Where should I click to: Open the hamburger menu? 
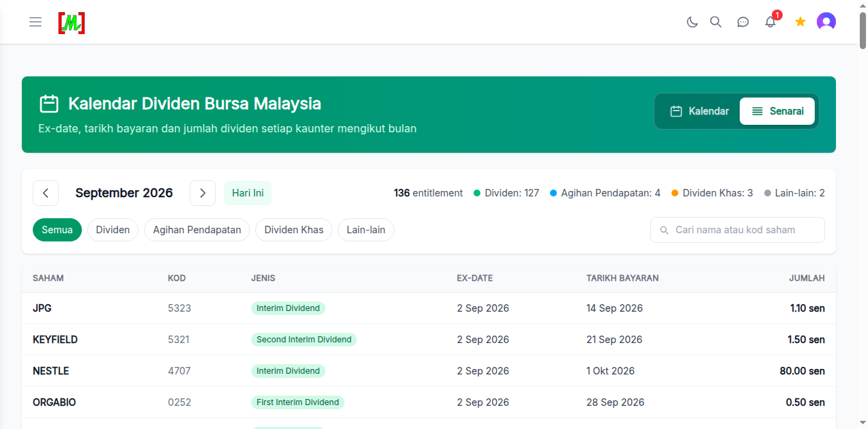point(35,22)
